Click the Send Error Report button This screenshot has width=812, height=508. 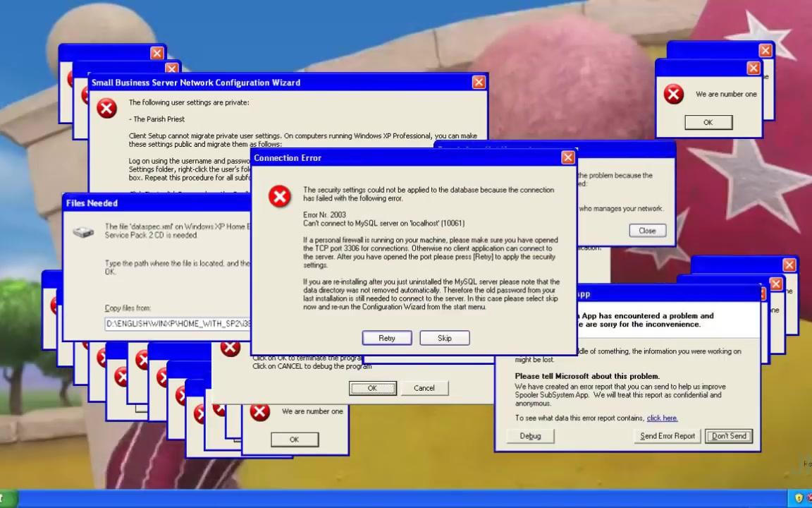(x=668, y=436)
